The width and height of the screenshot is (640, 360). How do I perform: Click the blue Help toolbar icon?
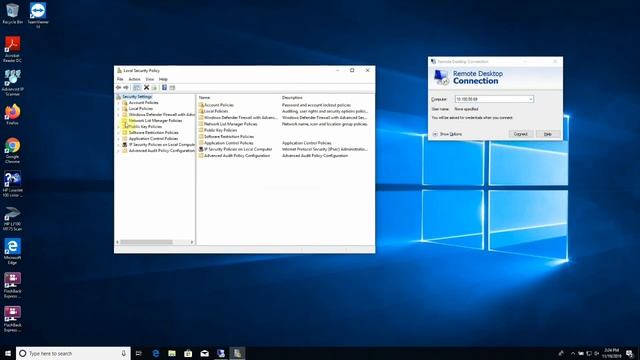(164, 88)
